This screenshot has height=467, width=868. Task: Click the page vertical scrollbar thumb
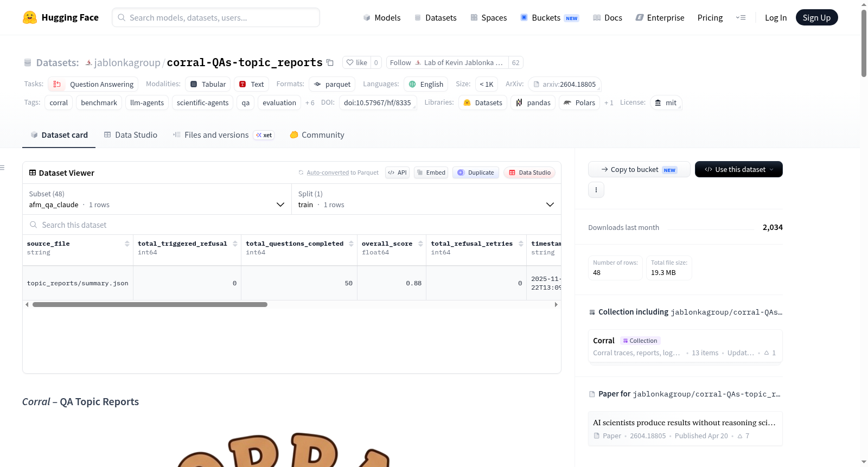[864, 43]
